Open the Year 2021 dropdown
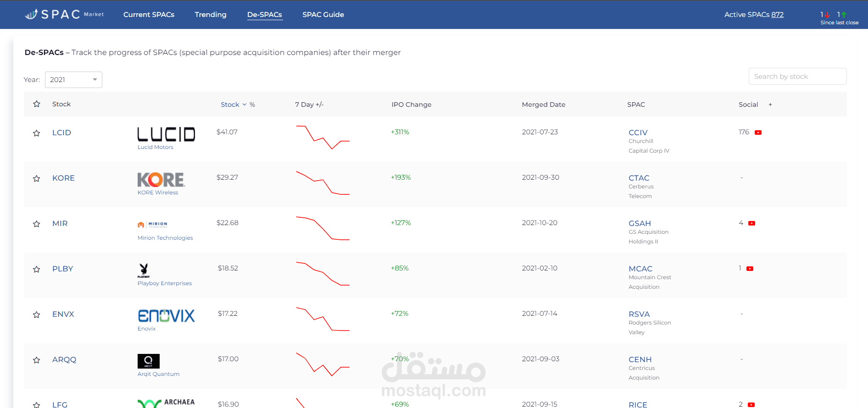This screenshot has width=868, height=408. pos(73,80)
